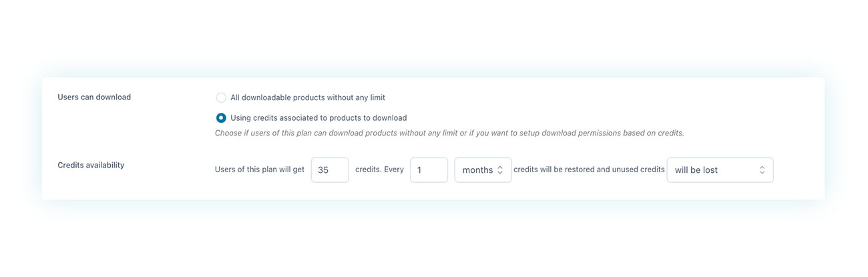Click the 'months' text inside the period selector
Screen dimensions: 868x277
pyautogui.click(x=477, y=170)
